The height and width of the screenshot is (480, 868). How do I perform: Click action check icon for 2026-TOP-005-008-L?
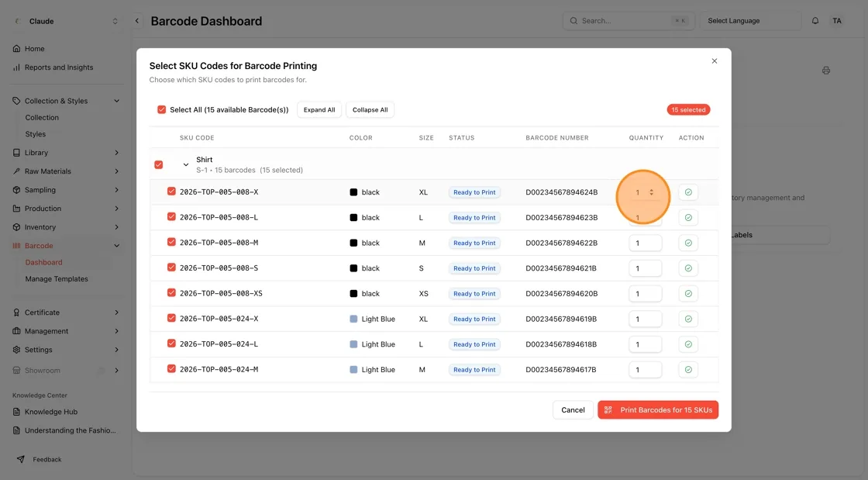[688, 218]
